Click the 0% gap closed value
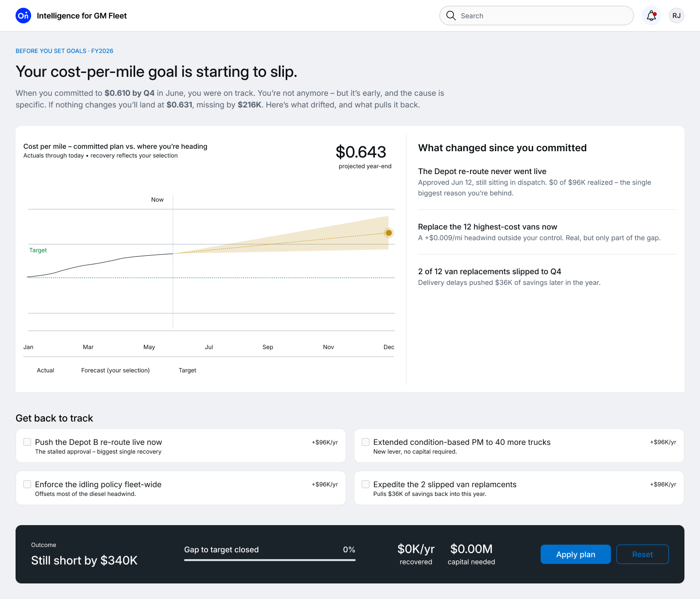Screen dimensions: 700x599 [349, 550]
